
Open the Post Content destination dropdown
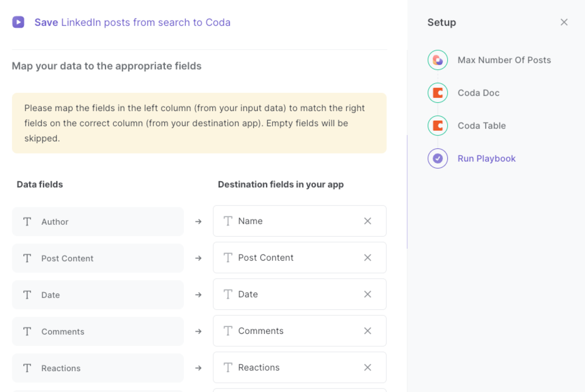coord(299,258)
